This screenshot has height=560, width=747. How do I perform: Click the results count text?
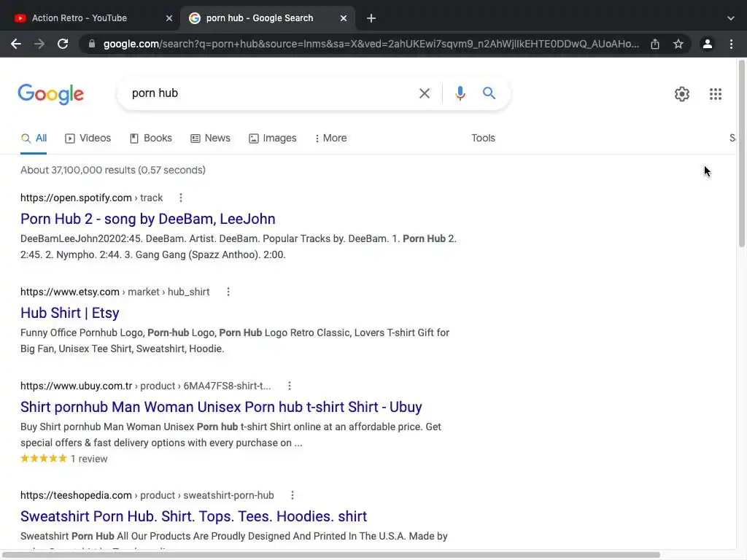coord(113,170)
